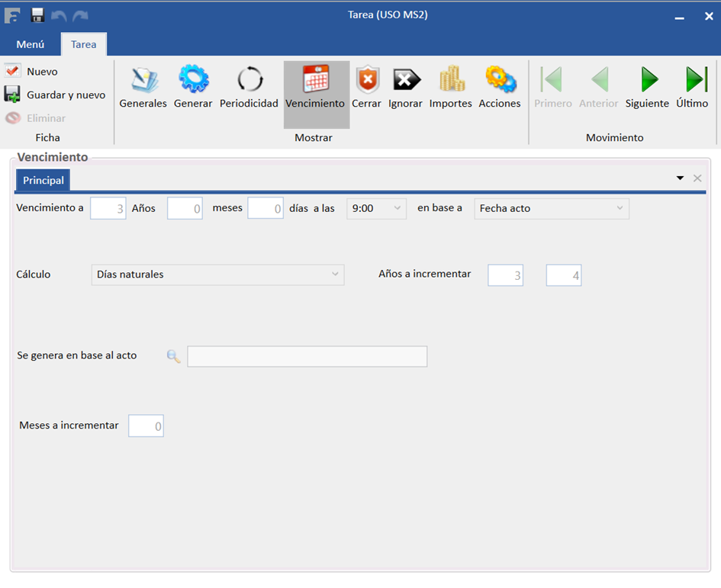Screen dimensions: 721x588
Task: Go to Primero first record
Action: click(x=552, y=88)
